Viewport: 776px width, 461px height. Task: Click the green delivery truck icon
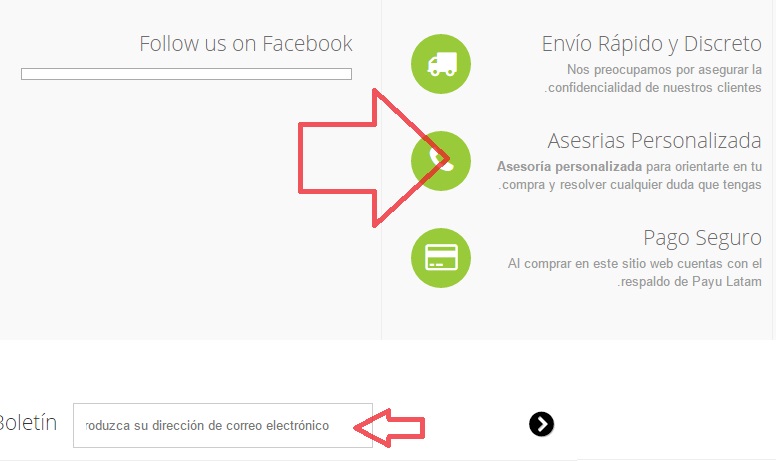pos(440,64)
